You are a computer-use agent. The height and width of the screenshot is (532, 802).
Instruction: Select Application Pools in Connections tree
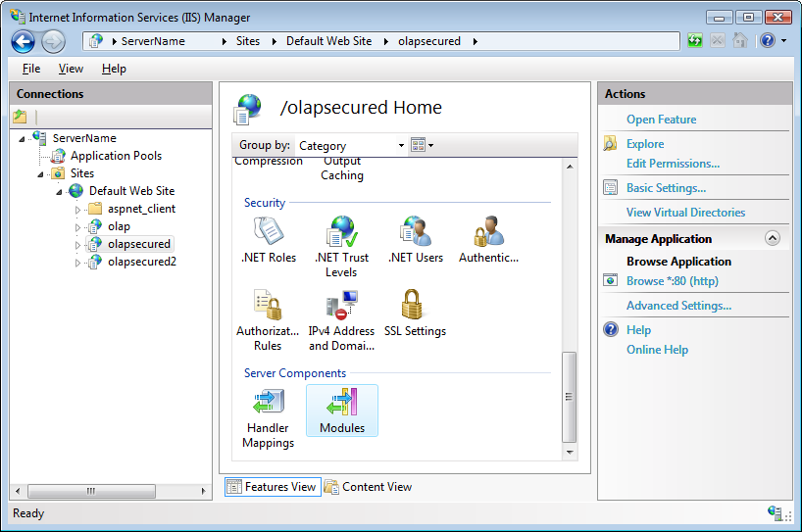pyautogui.click(x=115, y=156)
